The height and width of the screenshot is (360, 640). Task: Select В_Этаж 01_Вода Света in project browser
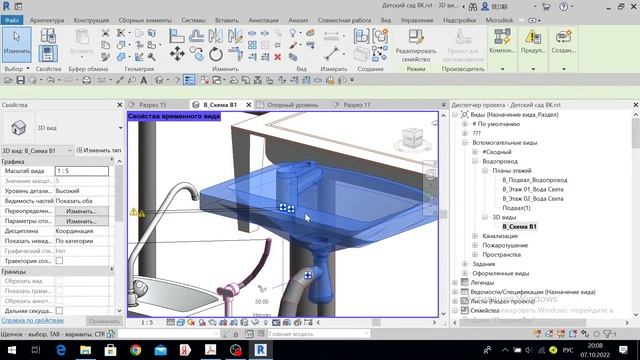tap(532, 189)
